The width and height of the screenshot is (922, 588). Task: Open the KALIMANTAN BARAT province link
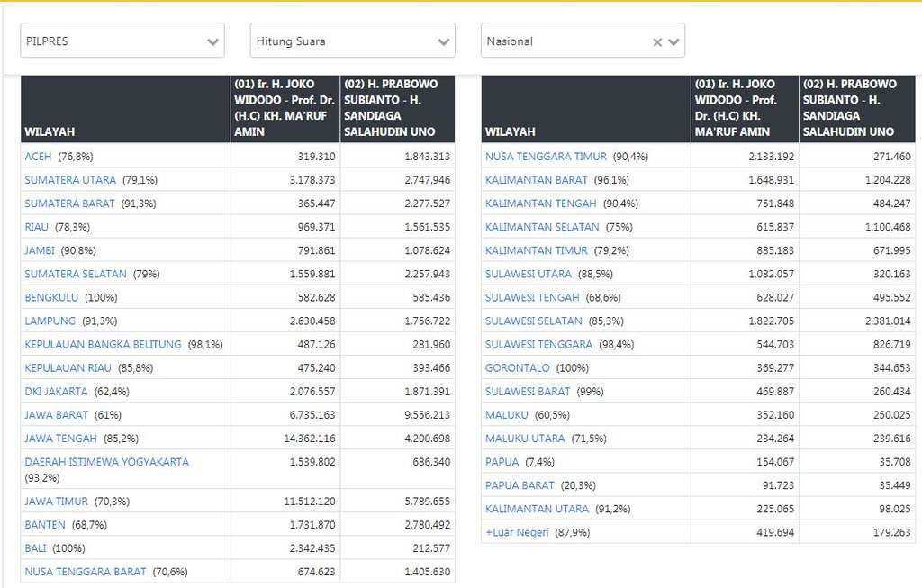[537, 180]
